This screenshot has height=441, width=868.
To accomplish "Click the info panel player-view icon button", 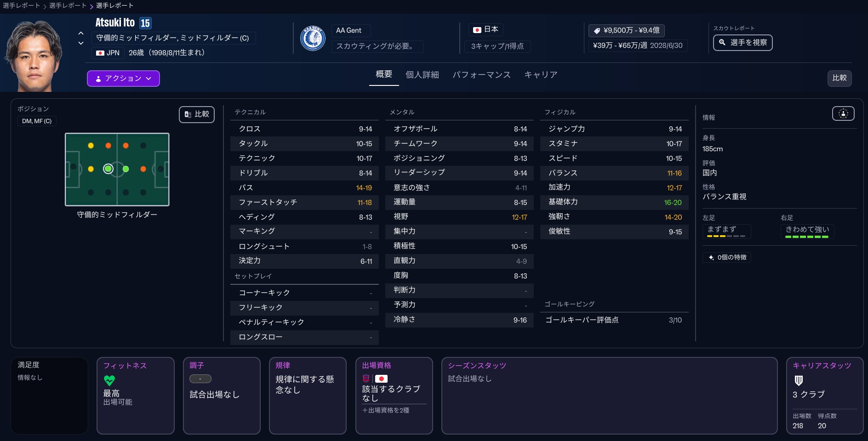I will [843, 113].
